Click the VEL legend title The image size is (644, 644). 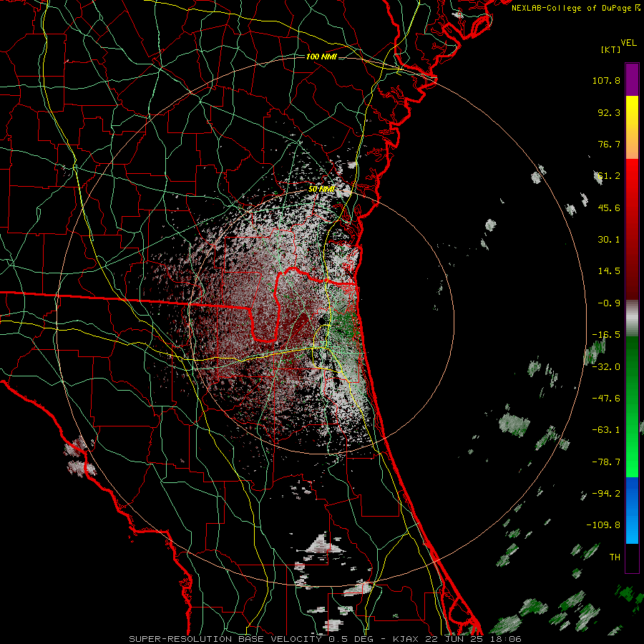628,43
